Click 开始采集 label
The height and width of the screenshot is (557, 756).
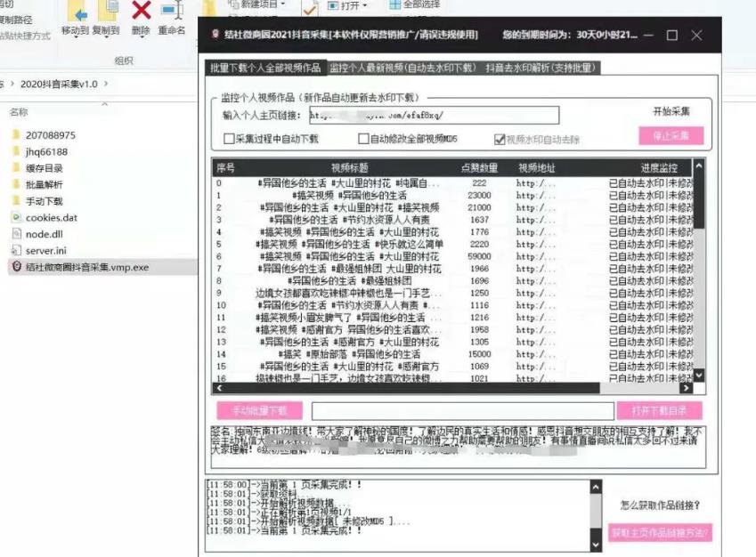pos(671,111)
